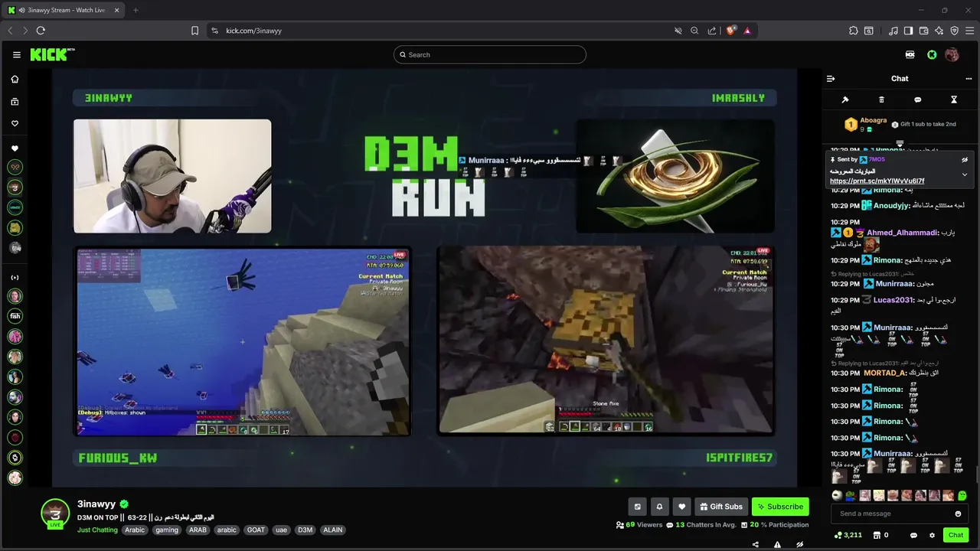Click the 3,211 channel points balance
This screenshot has height=551, width=980.
click(848, 535)
